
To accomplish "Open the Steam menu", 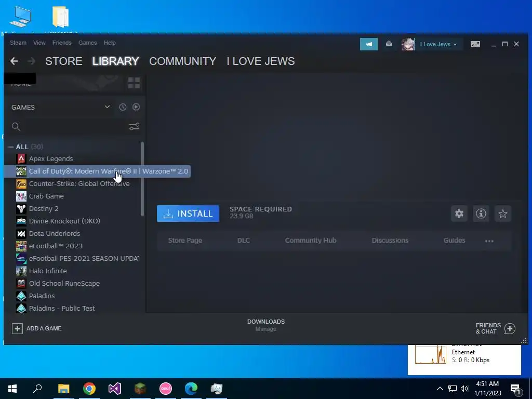I will point(18,43).
